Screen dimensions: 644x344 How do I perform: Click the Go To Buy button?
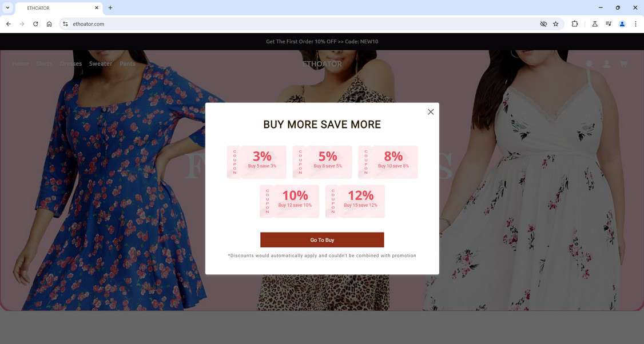click(x=322, y=240)
